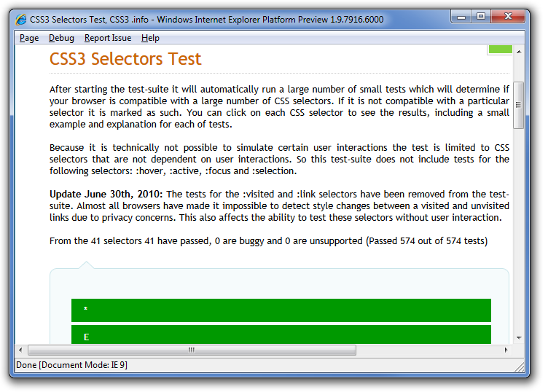Click the vertical scrollbar thumb

(519, 105)
